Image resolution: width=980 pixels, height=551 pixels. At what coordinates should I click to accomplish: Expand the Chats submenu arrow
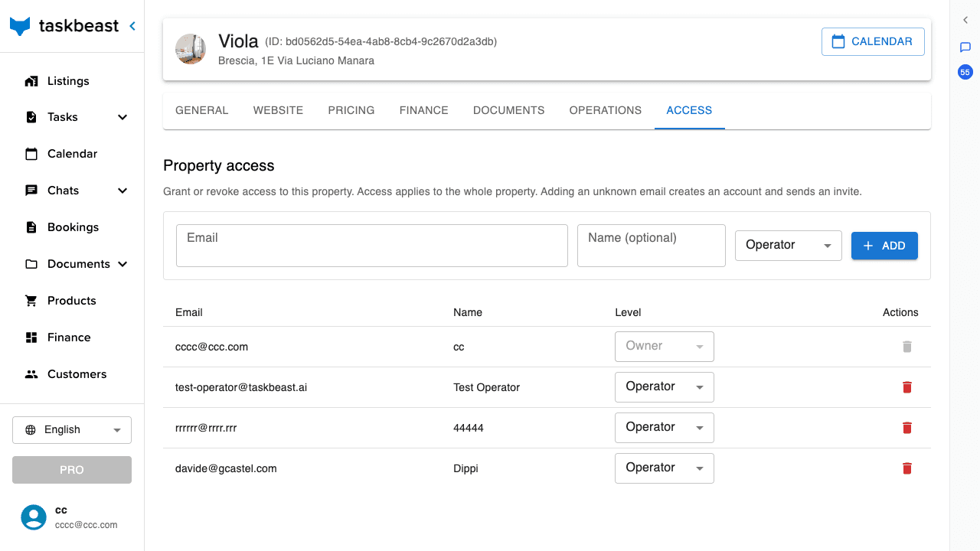click(122, 191)
